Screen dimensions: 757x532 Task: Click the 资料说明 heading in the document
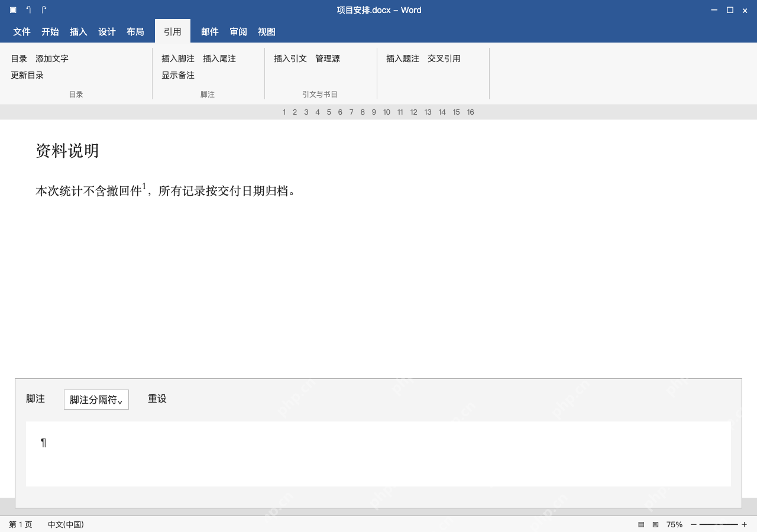(x=67, y=151)
